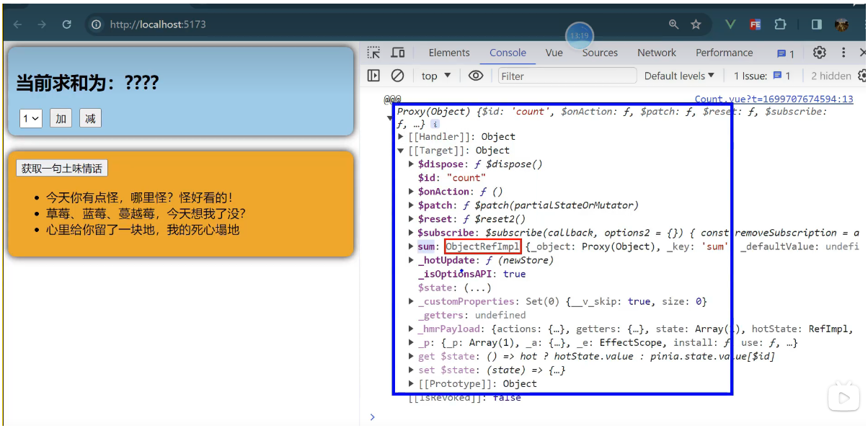Click the info badge after Proxy object
This screenshot has height=441, width=868.
click(x=435, y=124)
